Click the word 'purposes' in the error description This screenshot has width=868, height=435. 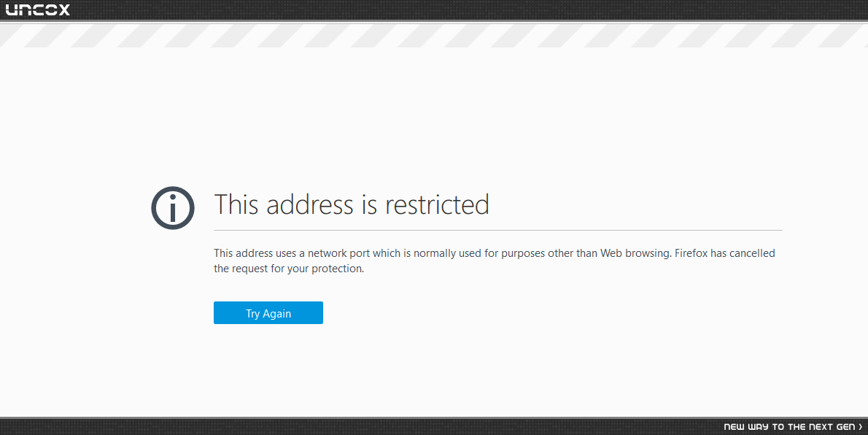(x=523, y=253)
